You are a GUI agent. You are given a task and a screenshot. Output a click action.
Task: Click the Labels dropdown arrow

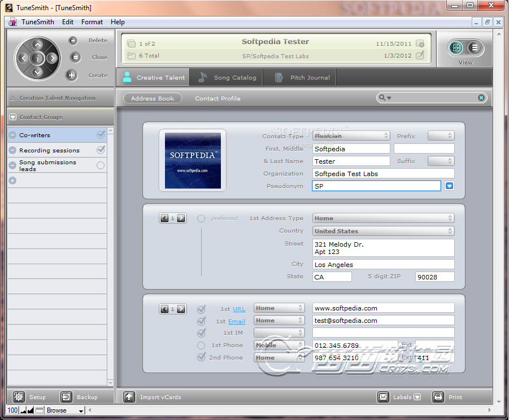[x=417, y=397]
